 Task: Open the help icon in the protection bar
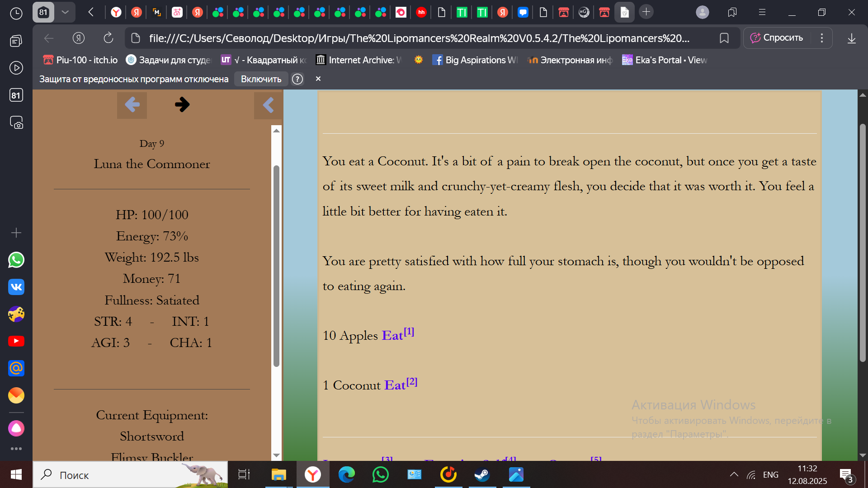pos(297,79)
